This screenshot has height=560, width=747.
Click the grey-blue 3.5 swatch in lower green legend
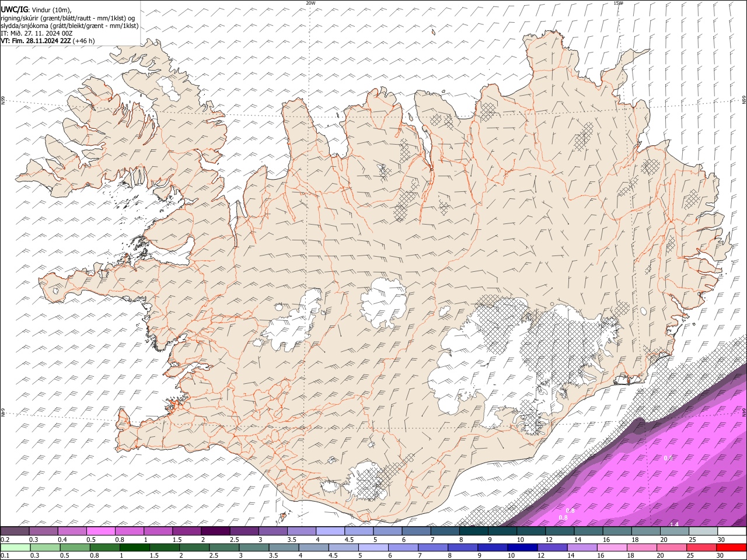tap(283, 547)
